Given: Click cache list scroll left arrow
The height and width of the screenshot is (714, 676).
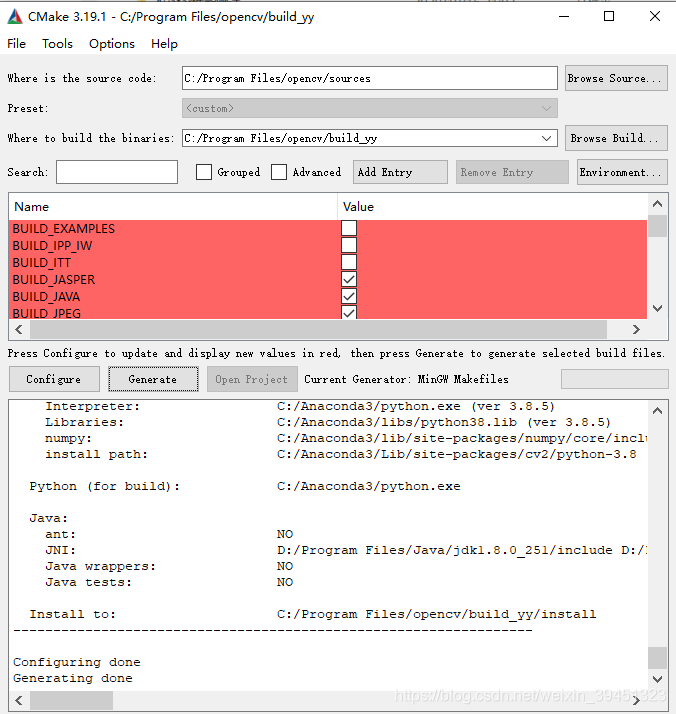Looking at the screenshot, I should [x=19, y=329].
